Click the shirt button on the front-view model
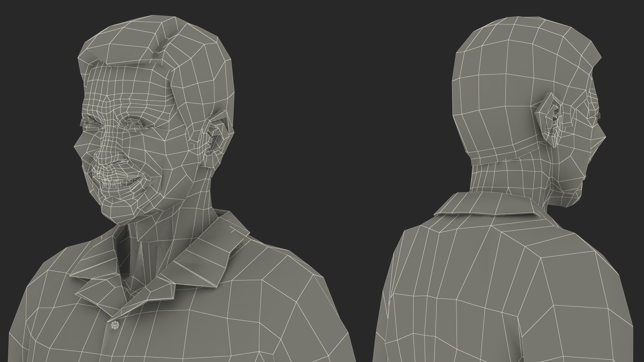The image size is (644, 362). [115, 325]
